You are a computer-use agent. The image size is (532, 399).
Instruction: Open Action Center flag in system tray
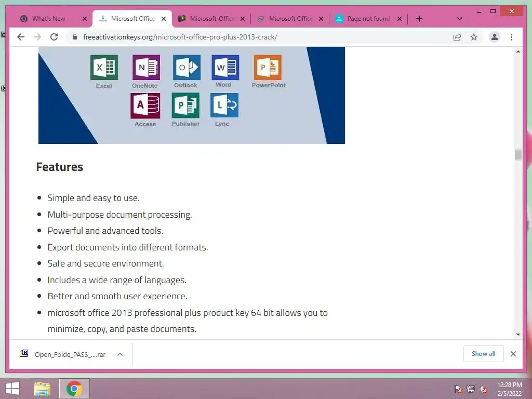click(458, 389)
